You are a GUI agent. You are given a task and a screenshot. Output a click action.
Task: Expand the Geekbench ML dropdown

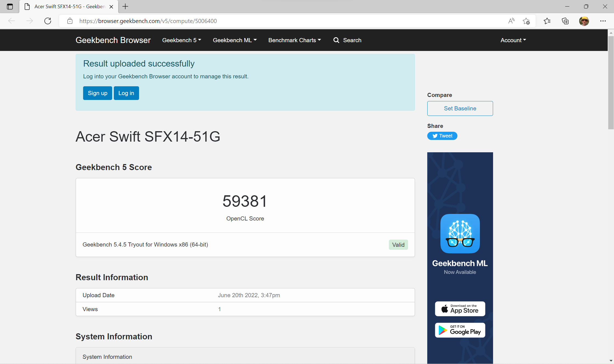(234, 40)
